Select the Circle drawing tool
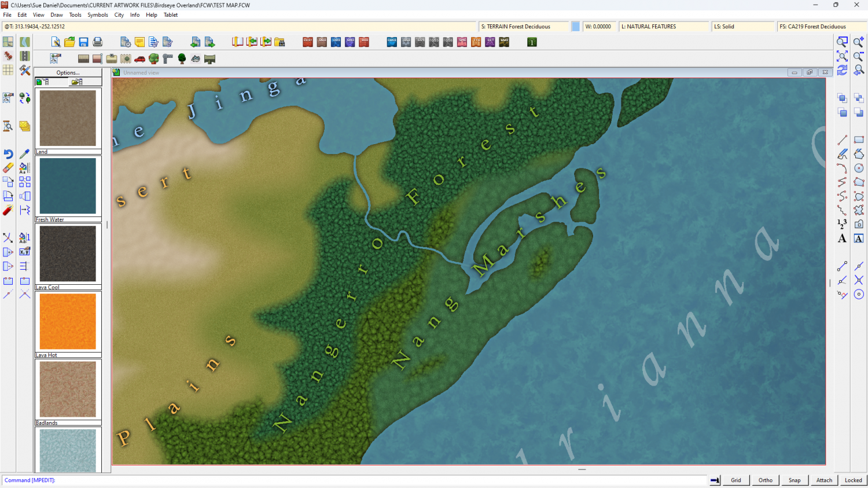 coord(859,168)
